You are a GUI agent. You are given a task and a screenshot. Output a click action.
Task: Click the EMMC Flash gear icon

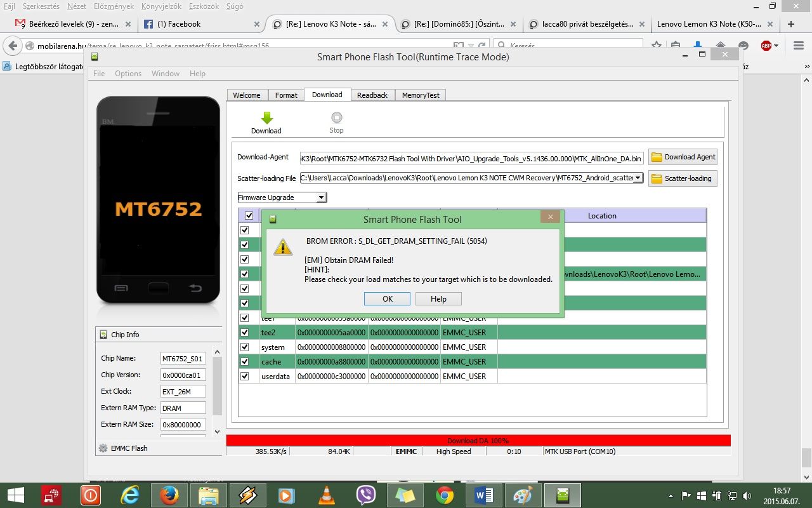[103, 448]
